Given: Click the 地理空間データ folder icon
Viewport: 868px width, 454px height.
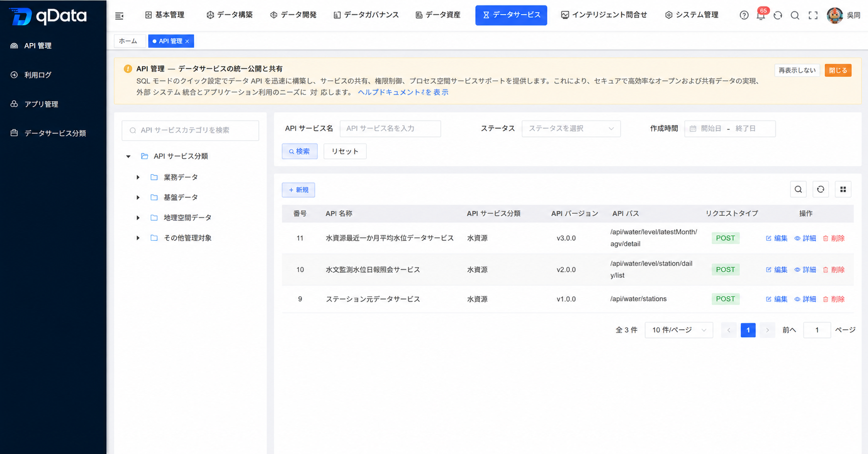Looking at the screenshot, I should coord(154,218).
